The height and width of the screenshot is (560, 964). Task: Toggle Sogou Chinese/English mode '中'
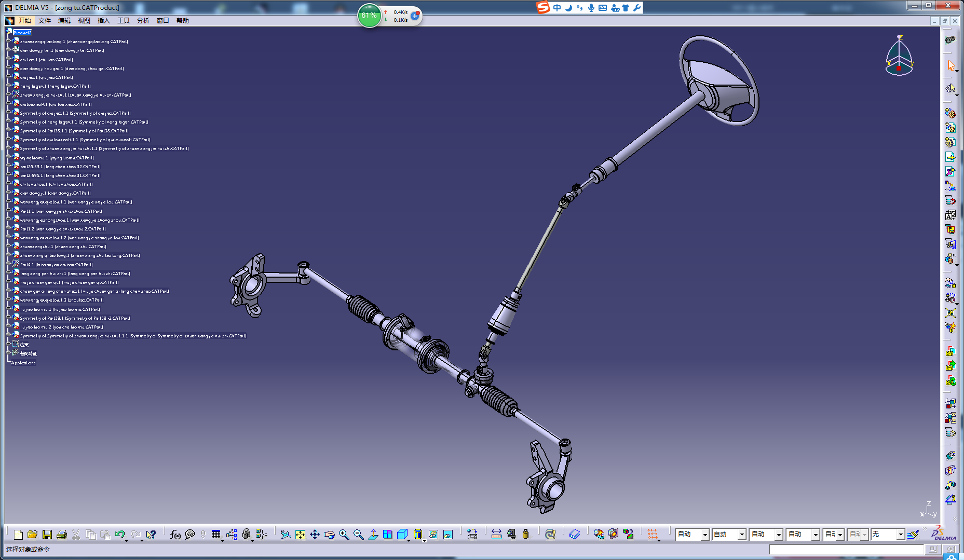557,7
